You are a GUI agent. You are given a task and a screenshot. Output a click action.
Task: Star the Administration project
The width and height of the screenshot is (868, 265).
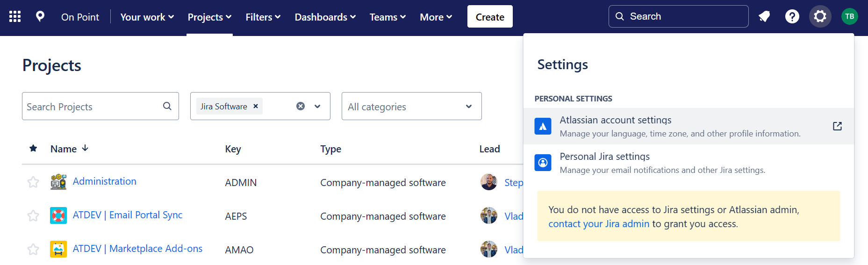pos(33,182)
